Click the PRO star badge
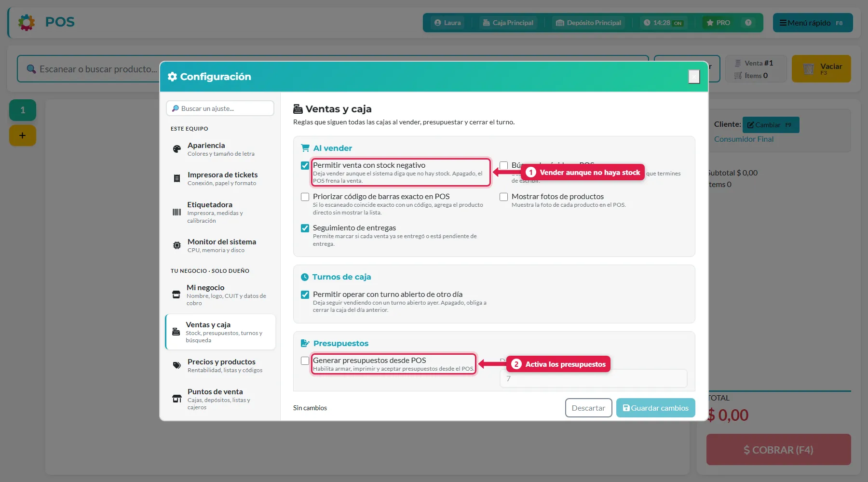Screen dimensions: 868x482 tap(718, 23)
